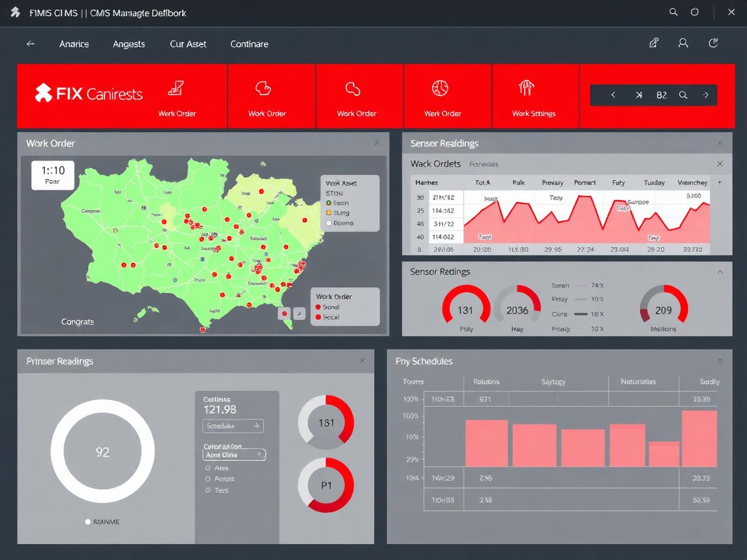Click the 92 donut chart

103,452
